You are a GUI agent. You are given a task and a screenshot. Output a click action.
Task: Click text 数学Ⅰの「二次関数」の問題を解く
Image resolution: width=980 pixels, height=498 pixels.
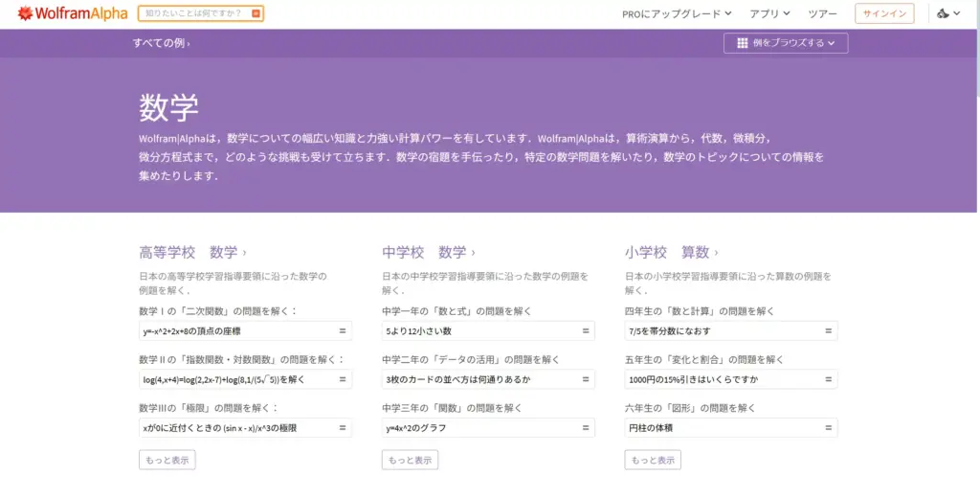pyautogui.click(x=219, y=311)
